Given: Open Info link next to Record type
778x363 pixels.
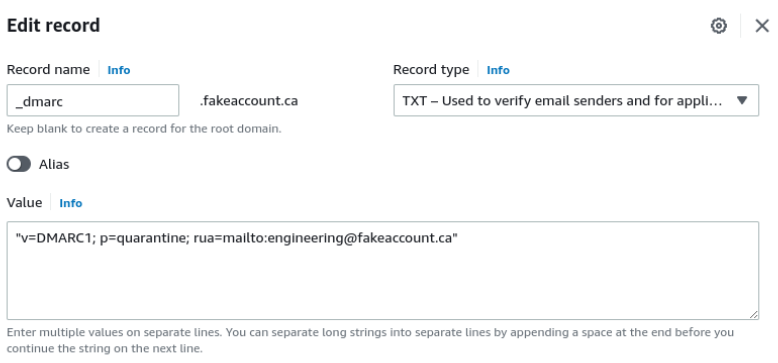Looking at the screenshot, I should coord(498,70).
